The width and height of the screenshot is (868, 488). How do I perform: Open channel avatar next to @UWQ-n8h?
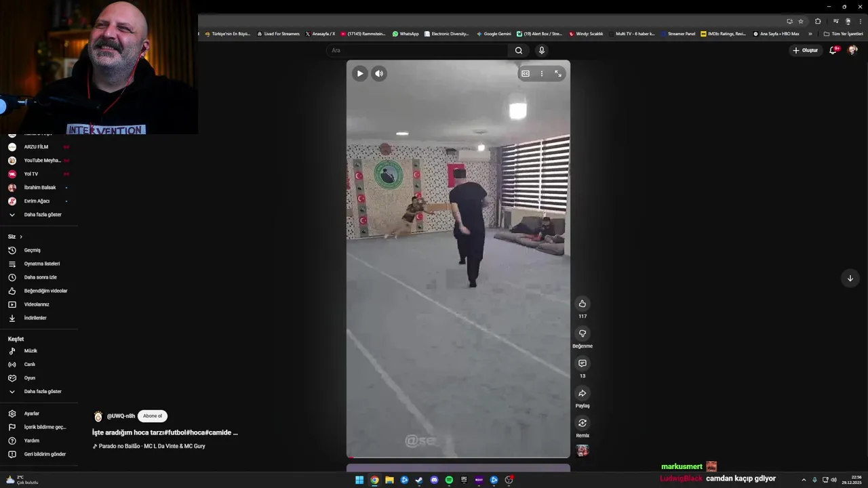coord(98,416)
